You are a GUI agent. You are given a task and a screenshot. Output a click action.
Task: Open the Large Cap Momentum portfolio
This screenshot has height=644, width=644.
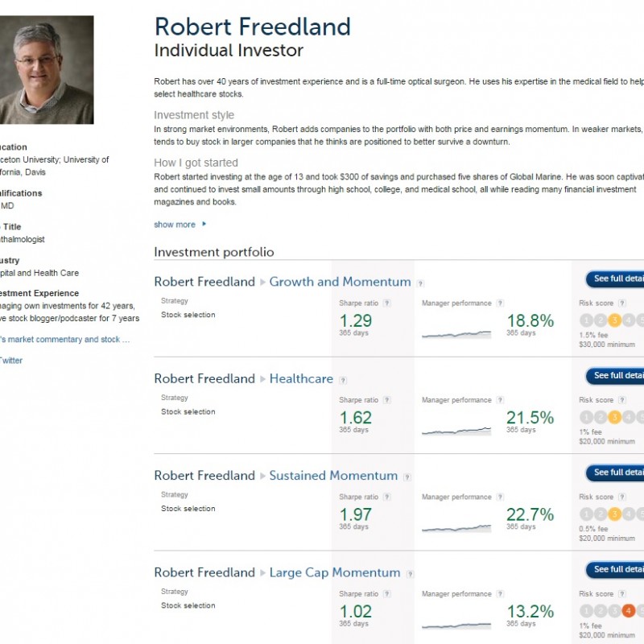(x=334, y=572)
